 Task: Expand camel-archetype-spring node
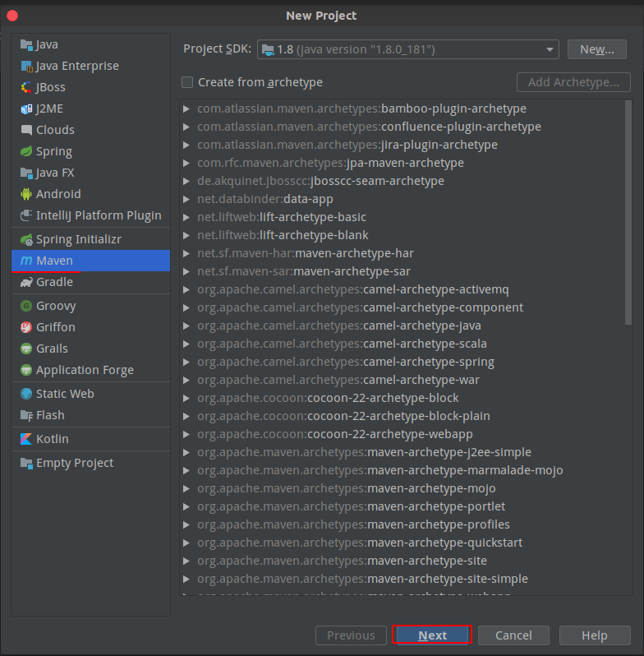tap(186, 362)
